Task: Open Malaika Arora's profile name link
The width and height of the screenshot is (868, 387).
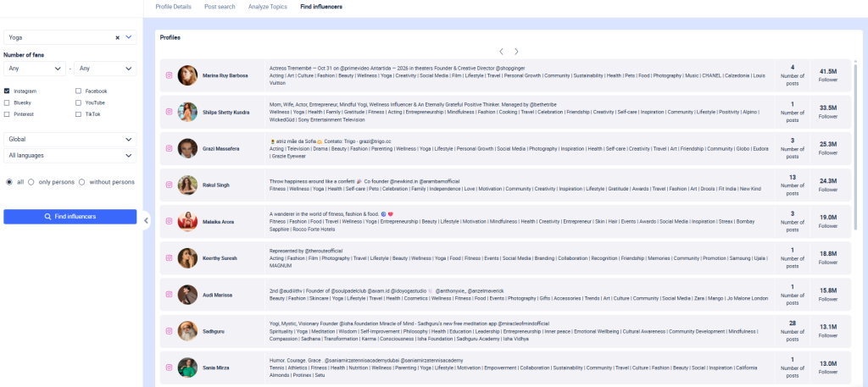Action: point(220,222)
